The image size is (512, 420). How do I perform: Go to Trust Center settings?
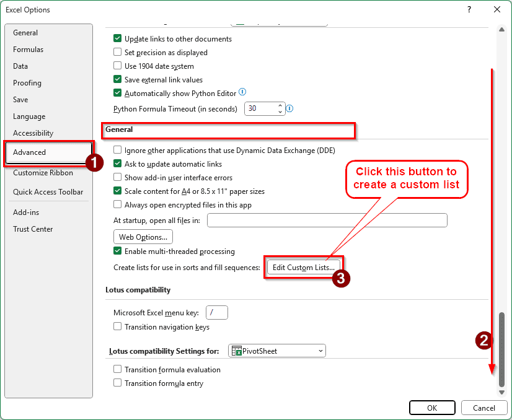[33, 229]
